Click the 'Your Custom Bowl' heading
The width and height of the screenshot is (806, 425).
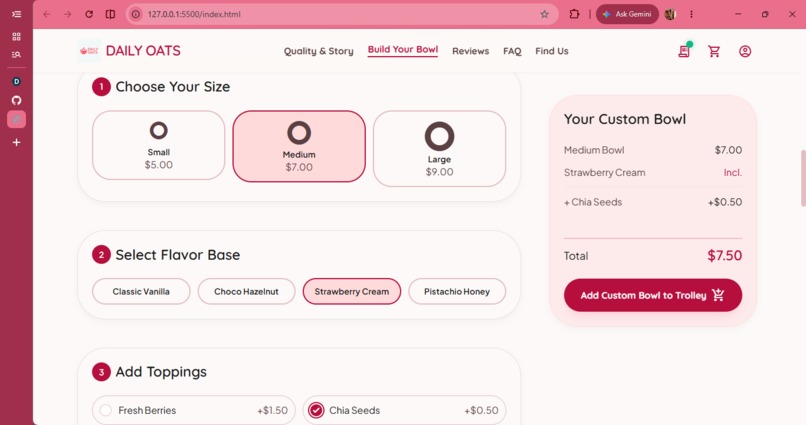coord(625,119)
